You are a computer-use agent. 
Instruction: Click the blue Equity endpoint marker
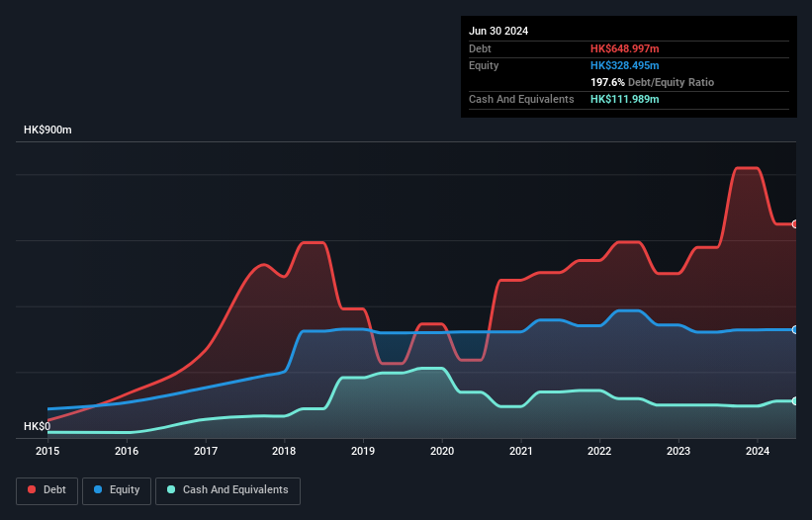pyautogui.click(x=795, y=329)
